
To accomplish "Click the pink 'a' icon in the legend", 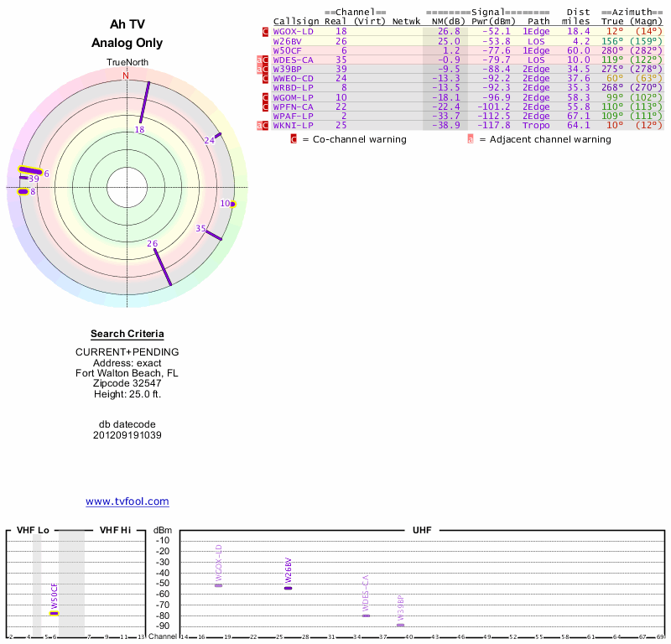I will pos(471,139).
